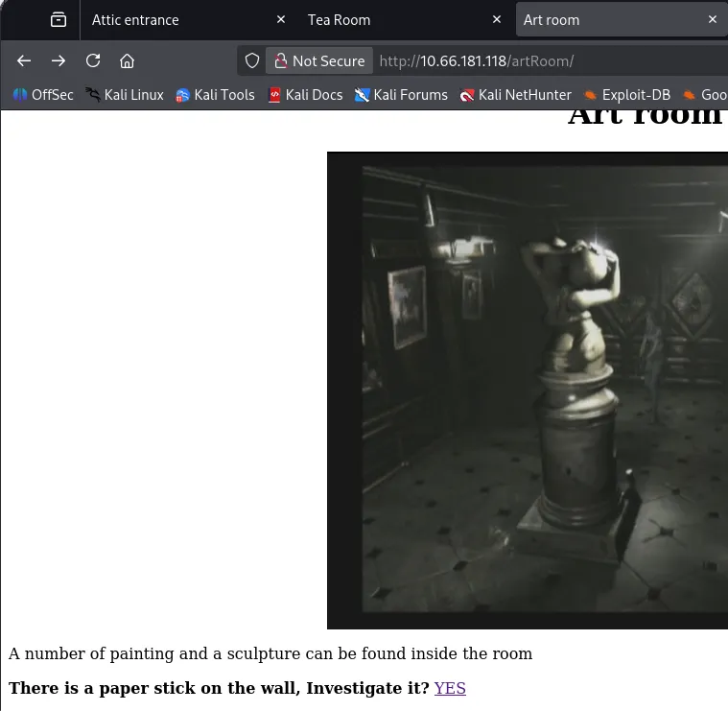728x711 pixels.
Task: Close the Attic entrance tab
Action: (x=281, y=19)
